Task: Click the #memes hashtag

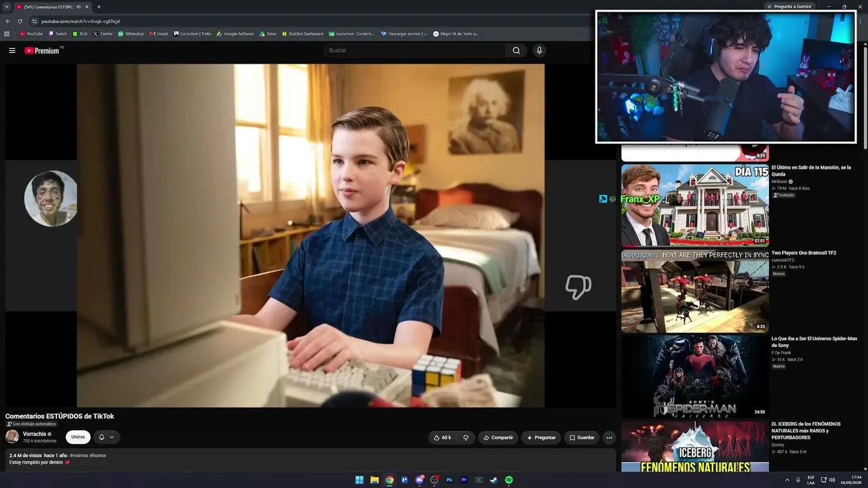Action: pos(79,455)
